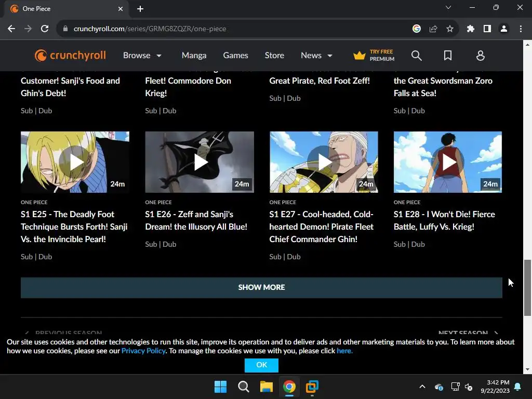
Task: Show hidden system tray icons
Action: coord(422,387)
